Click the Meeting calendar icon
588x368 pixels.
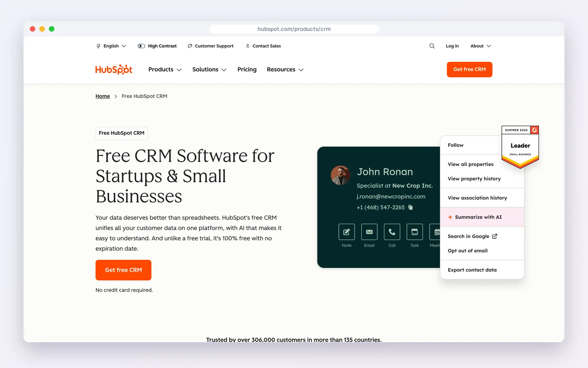[x=435, y=232]
